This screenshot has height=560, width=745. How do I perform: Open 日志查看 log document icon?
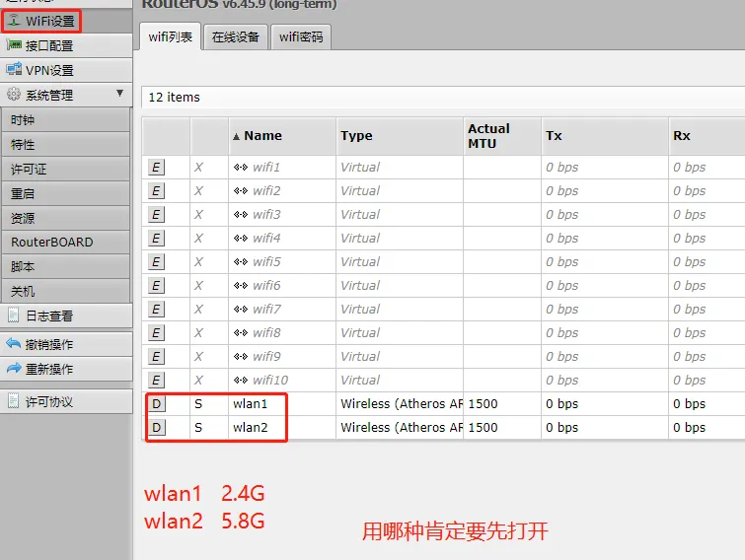coord(13,315)
